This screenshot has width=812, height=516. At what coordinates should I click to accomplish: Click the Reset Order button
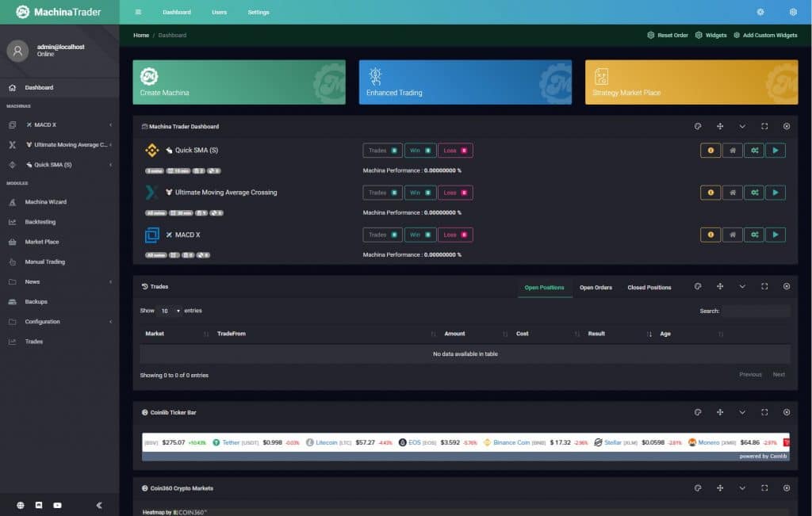pos(668,35)
